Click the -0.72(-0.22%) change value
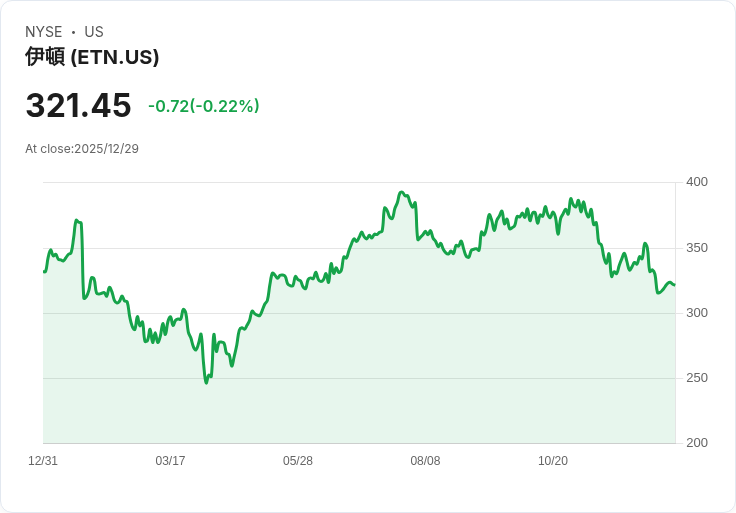Viewport: 736px width, 513px height. [204, 106]
